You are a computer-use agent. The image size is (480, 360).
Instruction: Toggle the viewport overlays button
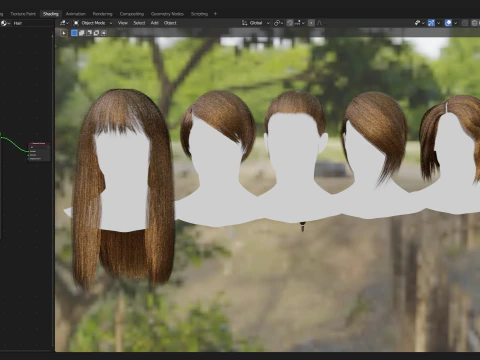point(448,23)
